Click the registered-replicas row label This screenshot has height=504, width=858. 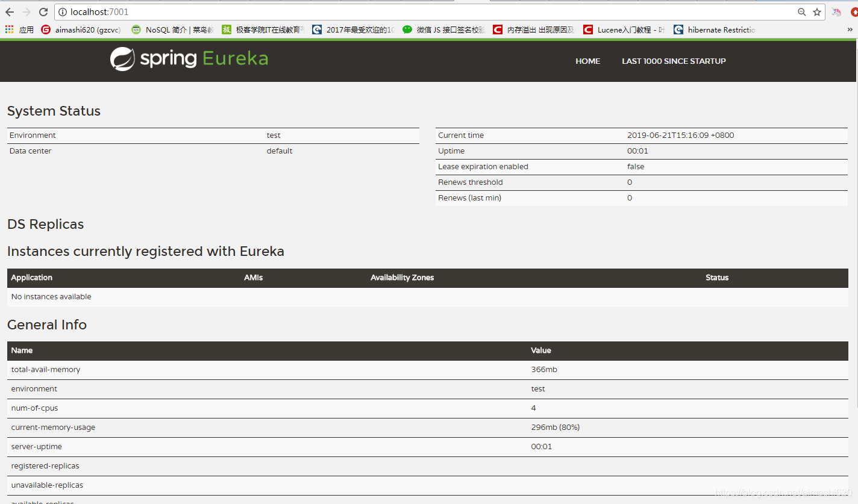pyautogui.click(x=45, y=466)
